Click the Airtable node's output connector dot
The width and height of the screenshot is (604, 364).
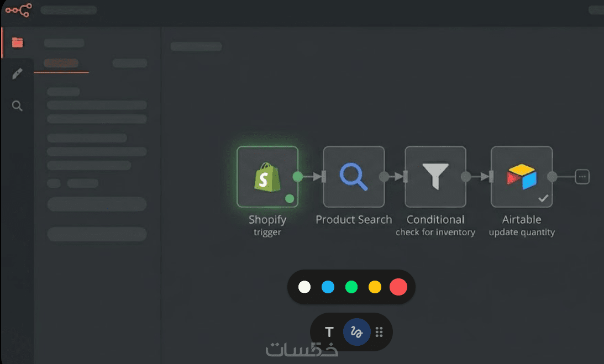click(552, 177)
